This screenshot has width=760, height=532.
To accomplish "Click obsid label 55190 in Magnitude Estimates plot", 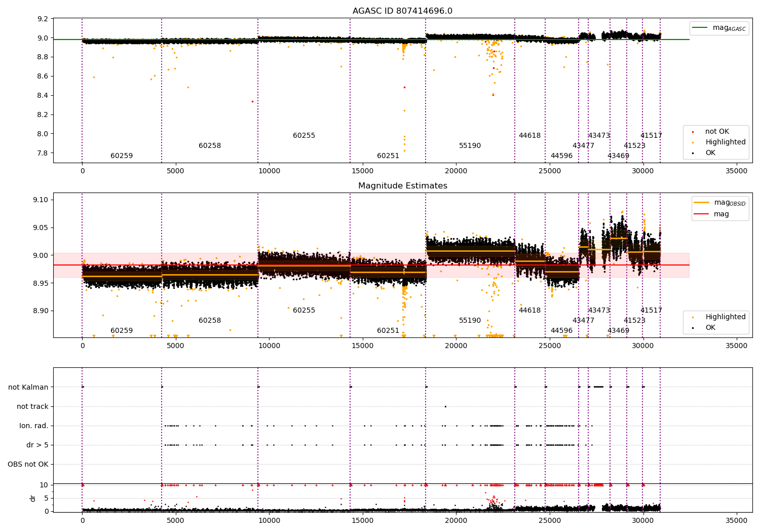I will (x=470, y=321).
